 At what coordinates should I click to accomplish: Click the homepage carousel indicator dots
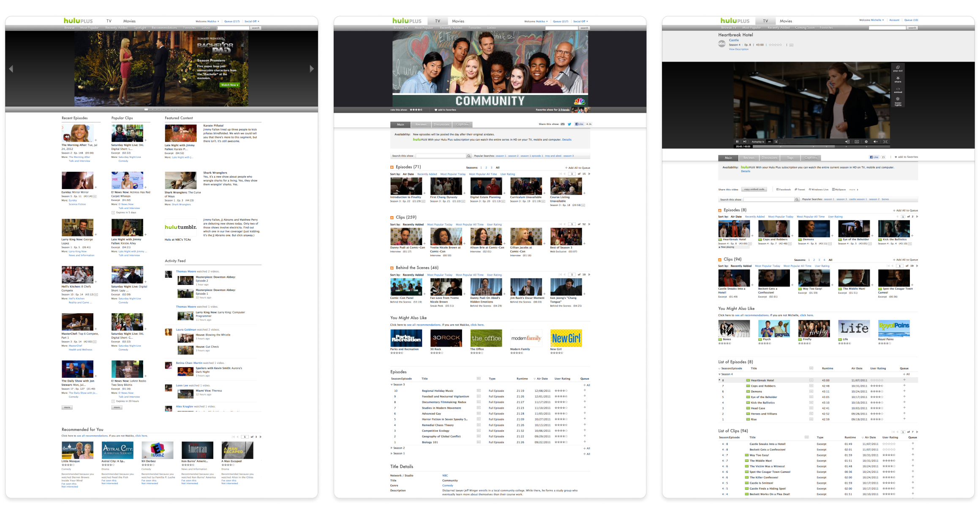click(x=161, y=109)
